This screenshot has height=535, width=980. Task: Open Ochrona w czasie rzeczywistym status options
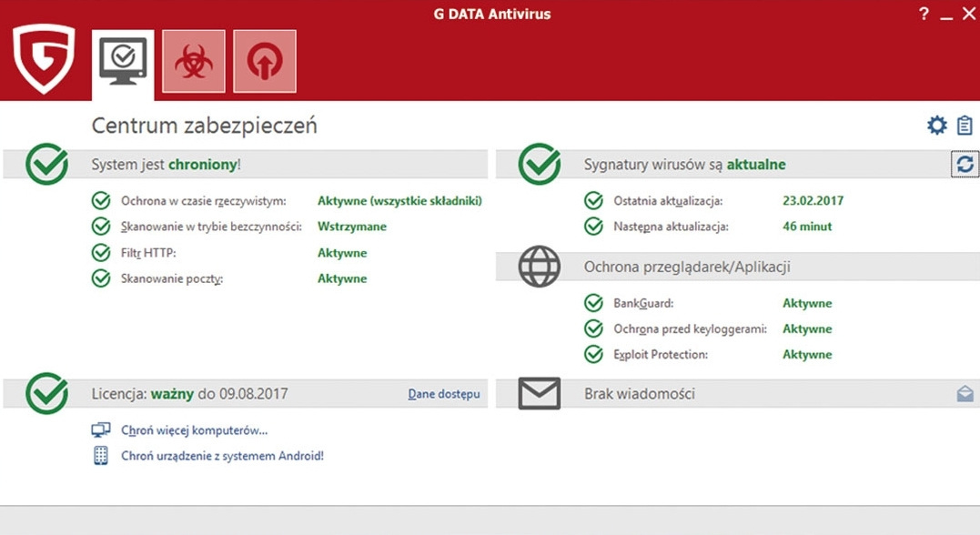(x=399, y=200)
